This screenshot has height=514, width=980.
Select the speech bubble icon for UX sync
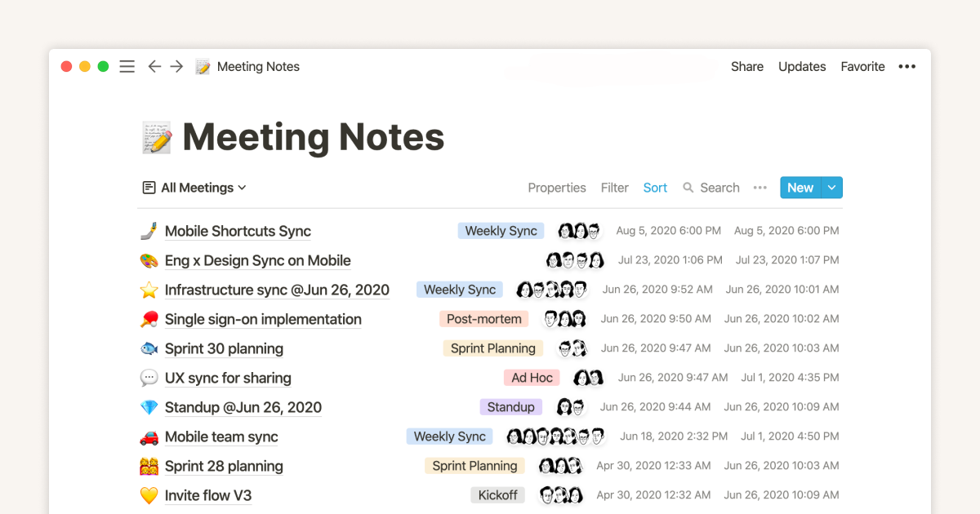(149, 377)
